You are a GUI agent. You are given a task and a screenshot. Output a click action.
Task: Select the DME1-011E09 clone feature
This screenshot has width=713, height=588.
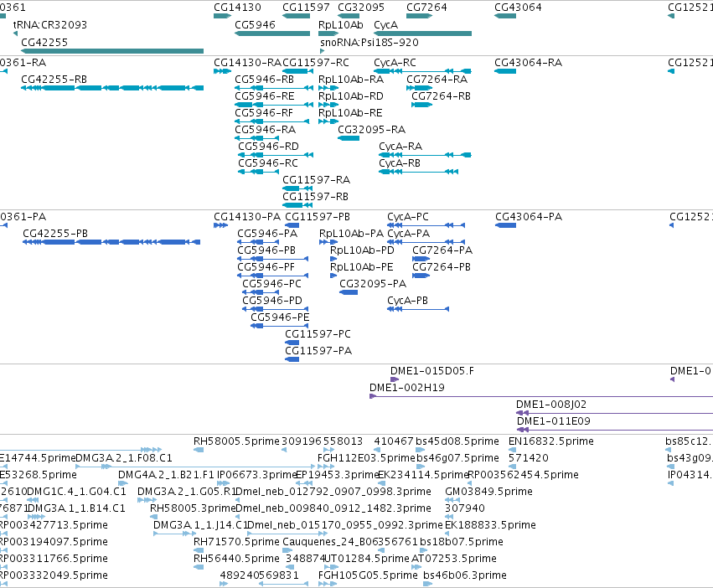click(615, 430)
